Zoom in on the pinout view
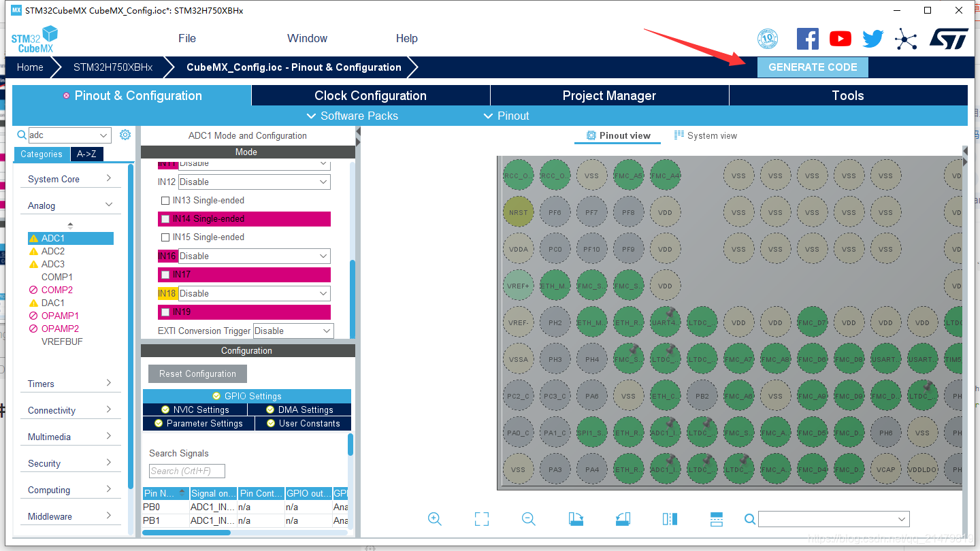 click(435, 519)
